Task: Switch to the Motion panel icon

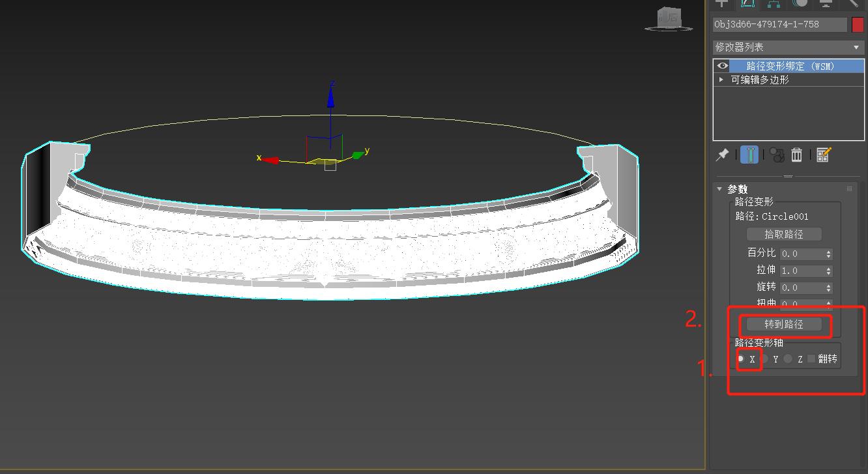Action: pos(800,4)
